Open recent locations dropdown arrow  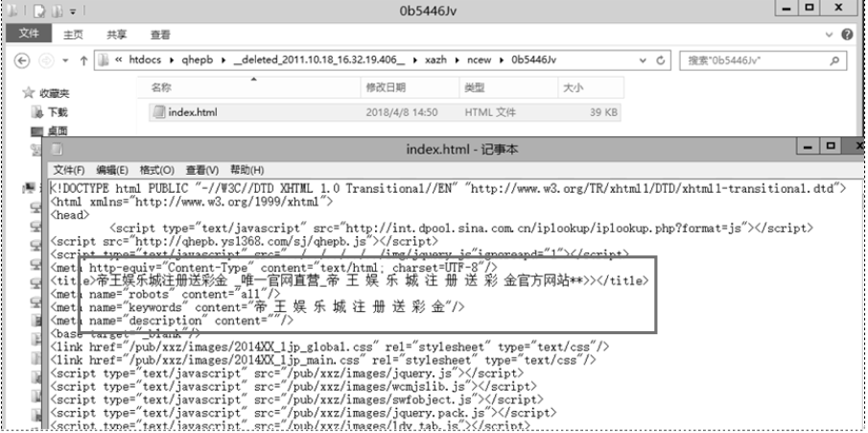pos(65,60)
